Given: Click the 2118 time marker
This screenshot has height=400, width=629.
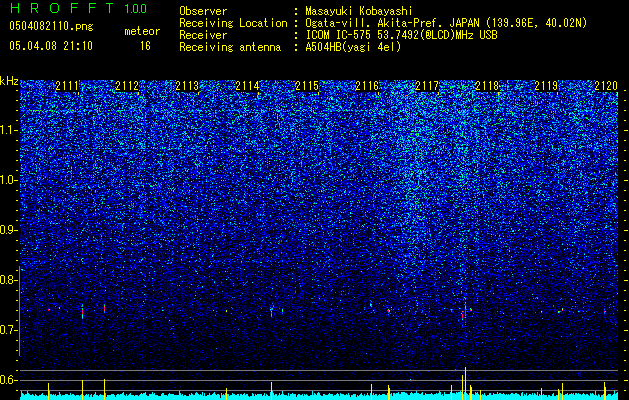Looking at the screenshot, I should pyautogui.click(x=487, y=86).
